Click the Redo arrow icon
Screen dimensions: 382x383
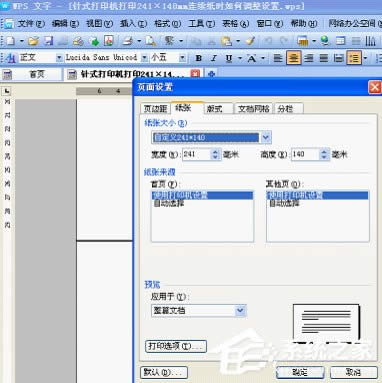tap(284, 41)
